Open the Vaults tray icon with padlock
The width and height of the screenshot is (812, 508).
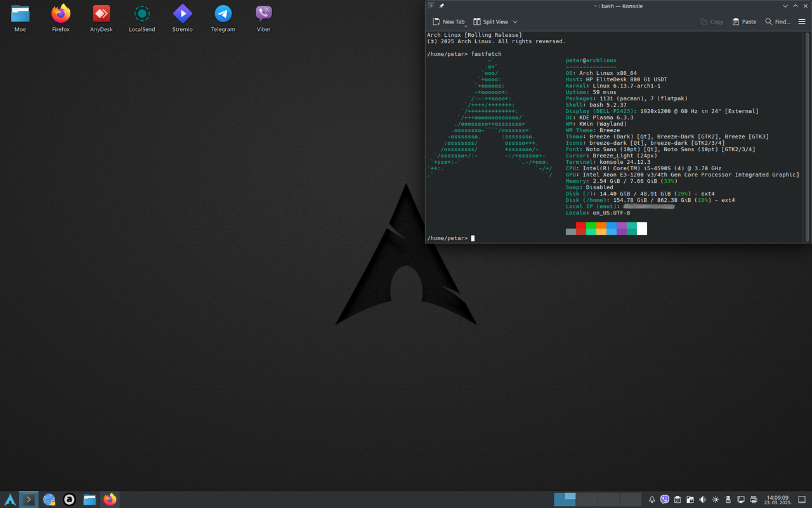point(690,500)
